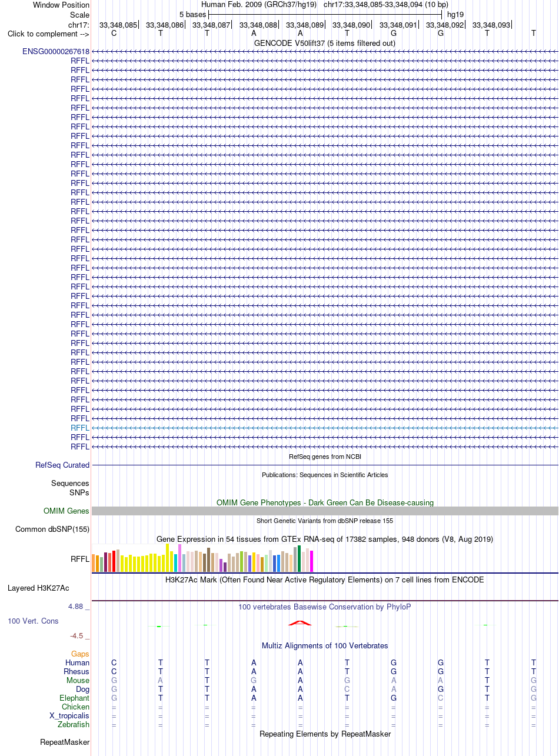Click the '5 bases' scale label
Viewport: 559px width, 756px height.
click(x=193, y=14)
